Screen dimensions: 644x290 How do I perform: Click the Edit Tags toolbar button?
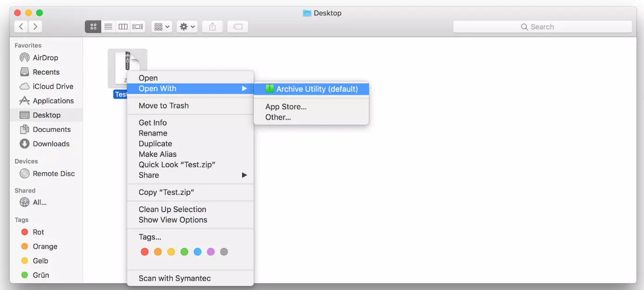[238, 26]
